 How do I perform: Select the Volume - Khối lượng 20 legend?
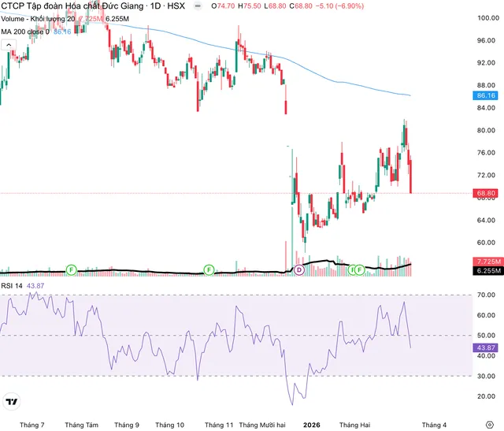coord(38,19)
